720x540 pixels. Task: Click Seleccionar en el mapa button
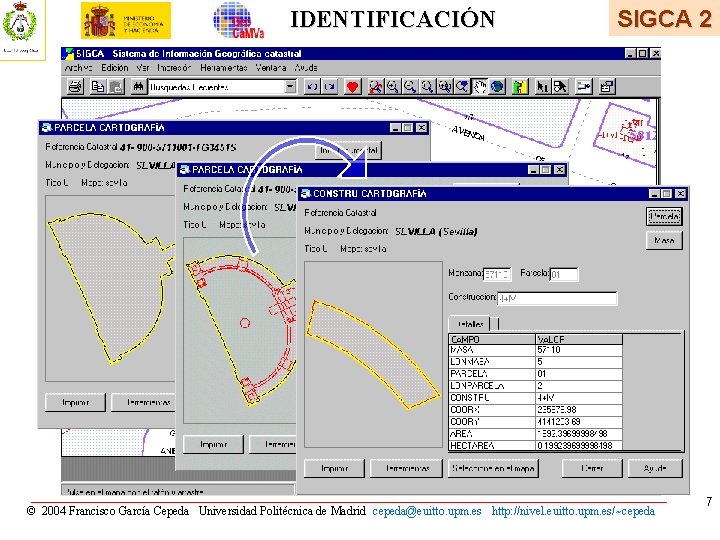493,468
